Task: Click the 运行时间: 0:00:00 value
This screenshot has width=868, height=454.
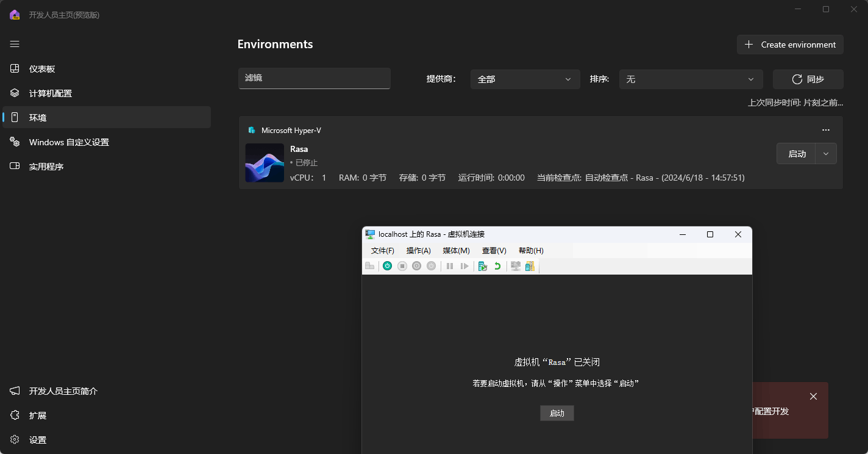Action: coord(491,178)
